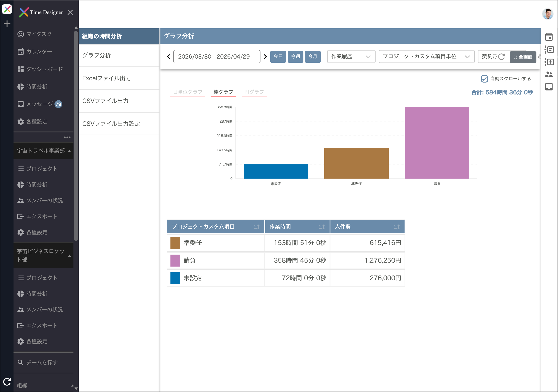The height and width of the screenshot is (392, 558).
Task: Click チームを探す to search teams
Action: click(44, 363)
